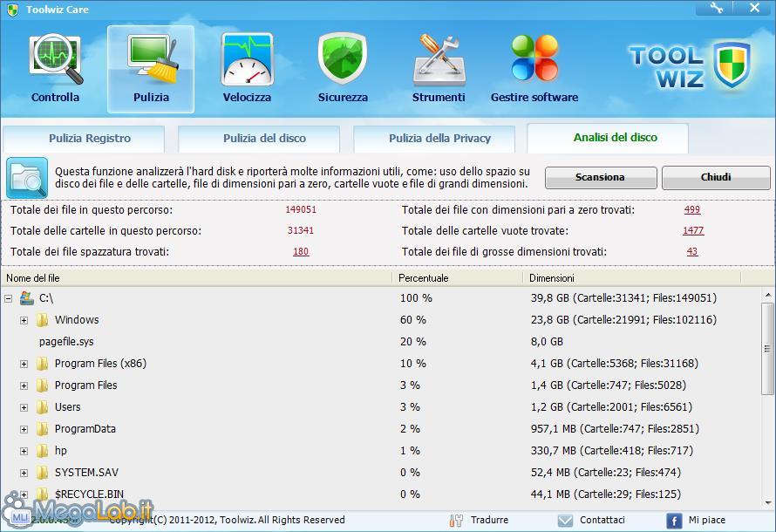776x532 pixels.
Task: Select the $RECYCLE.BIN folder name
Action: [89, 494]
